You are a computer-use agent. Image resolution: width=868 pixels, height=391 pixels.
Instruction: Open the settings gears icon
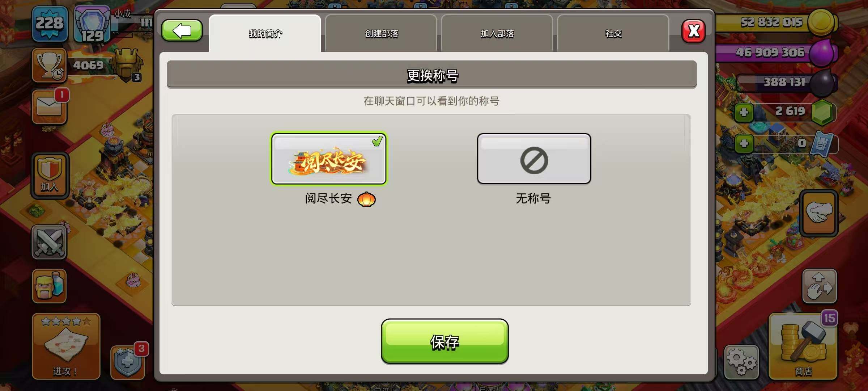[x=741, y=362]
